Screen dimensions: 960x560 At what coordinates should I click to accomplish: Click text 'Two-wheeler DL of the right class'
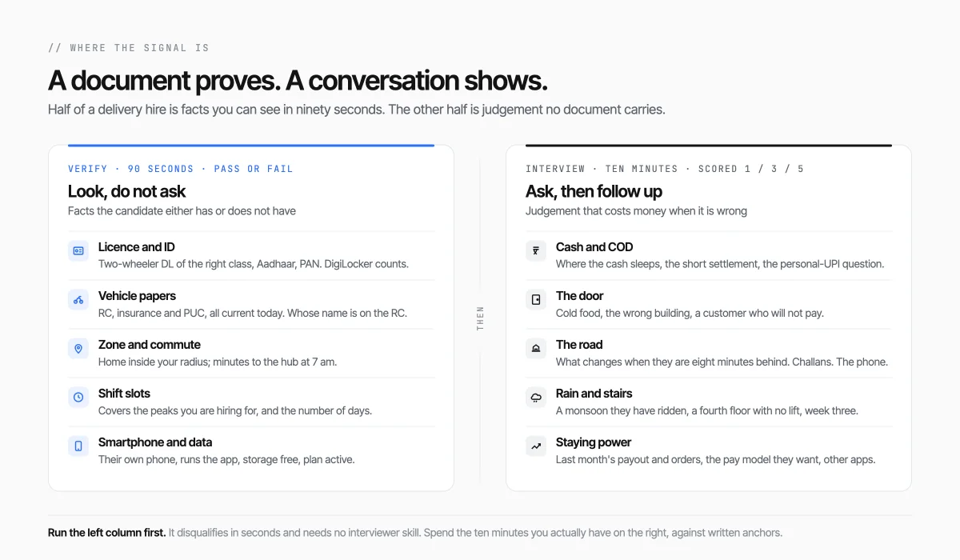tap(175, 264)
